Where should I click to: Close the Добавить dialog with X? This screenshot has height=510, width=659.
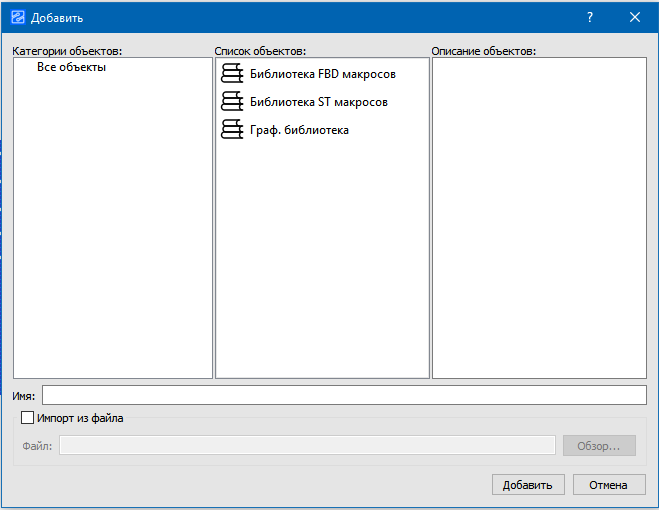634,18
